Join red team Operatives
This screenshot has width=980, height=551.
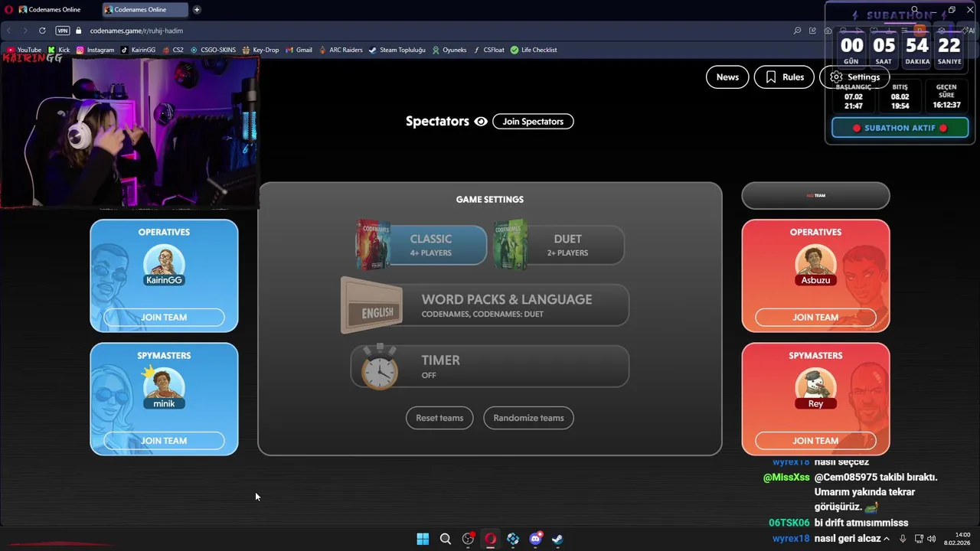(815, 317)
